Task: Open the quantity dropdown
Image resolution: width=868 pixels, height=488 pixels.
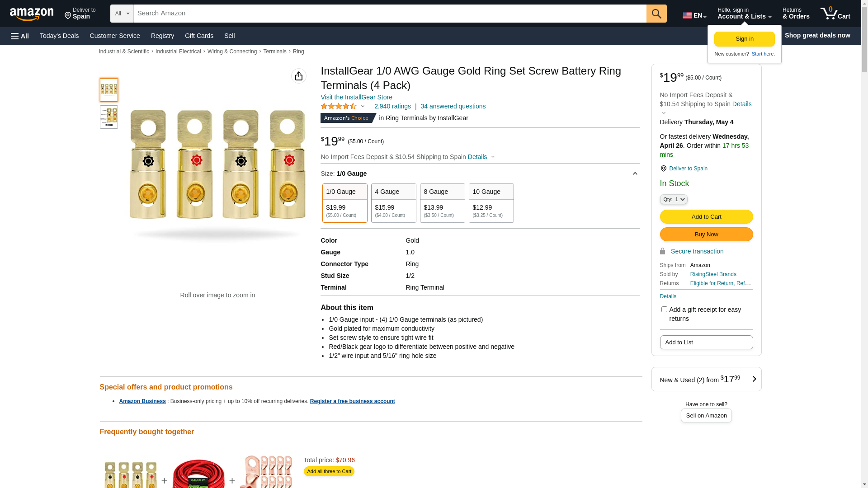Action: coord(674,199)
